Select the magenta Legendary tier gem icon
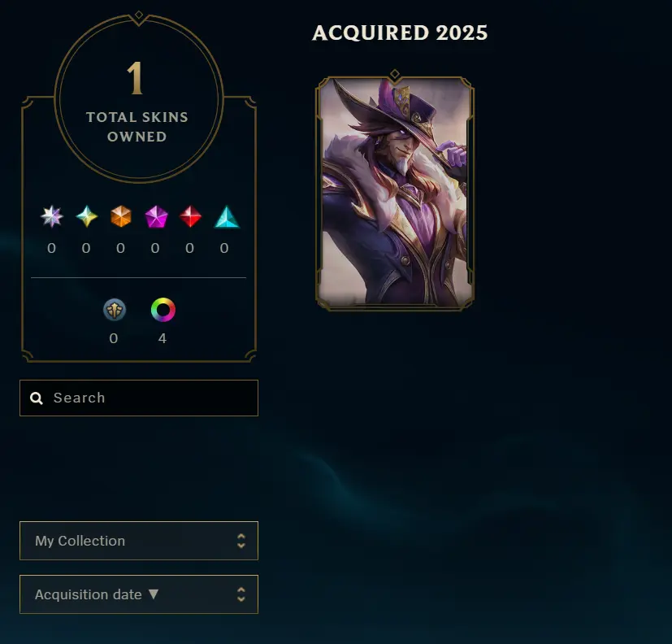672x644 pixels. coord(156,216)
